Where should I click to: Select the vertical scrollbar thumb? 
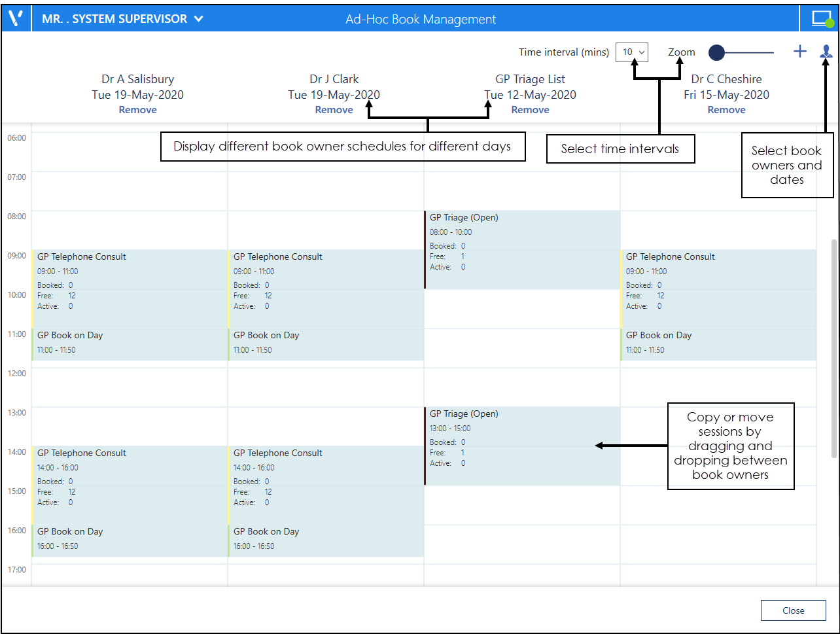pyautogui.click(x=833, y=348)
